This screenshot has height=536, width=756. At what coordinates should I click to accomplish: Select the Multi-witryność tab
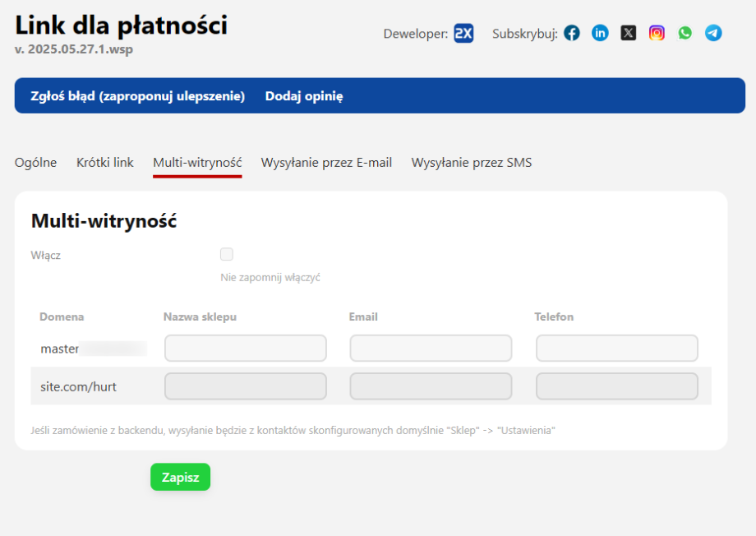197,163
